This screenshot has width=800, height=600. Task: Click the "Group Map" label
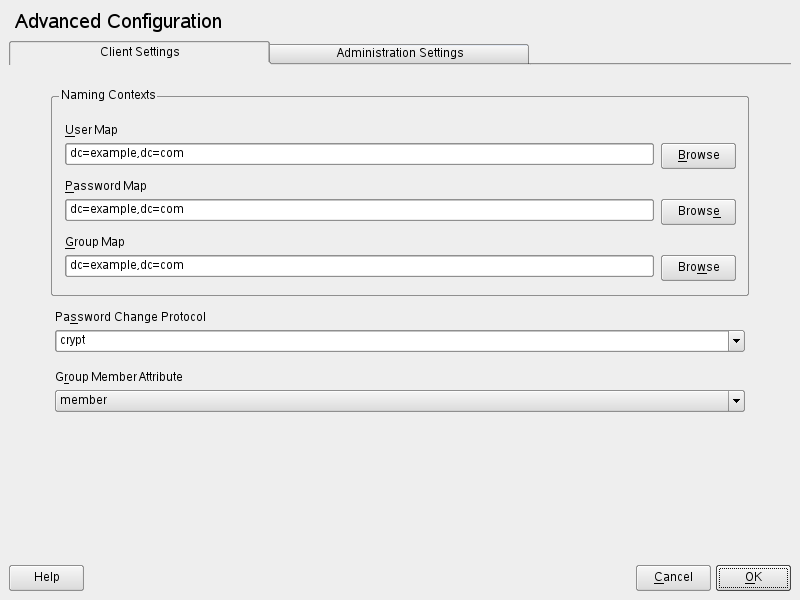coord(95,242)
